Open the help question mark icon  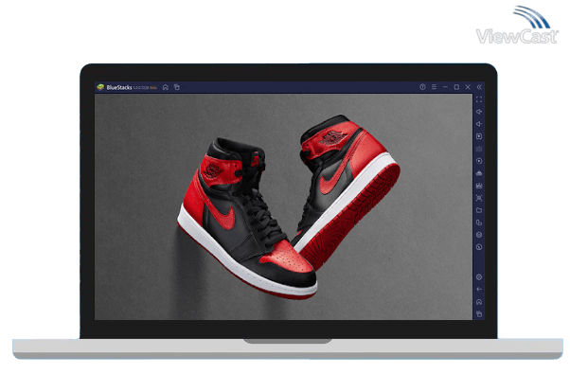pos(422,87)
